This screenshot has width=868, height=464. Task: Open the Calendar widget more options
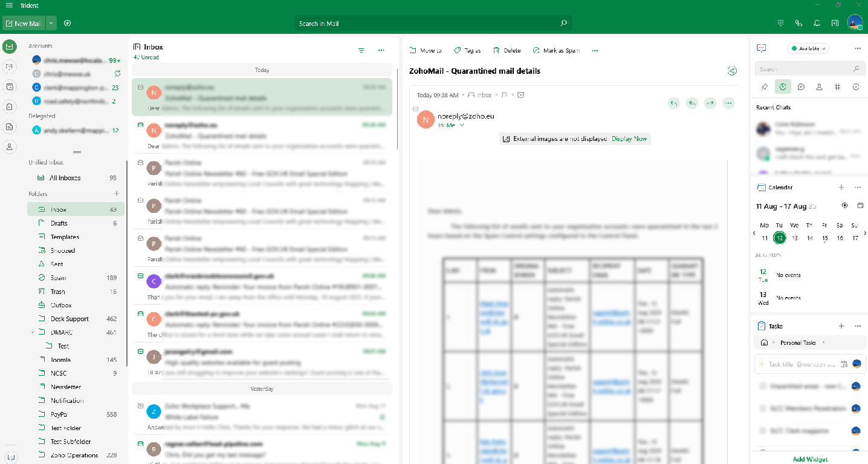tap(858, 188)
